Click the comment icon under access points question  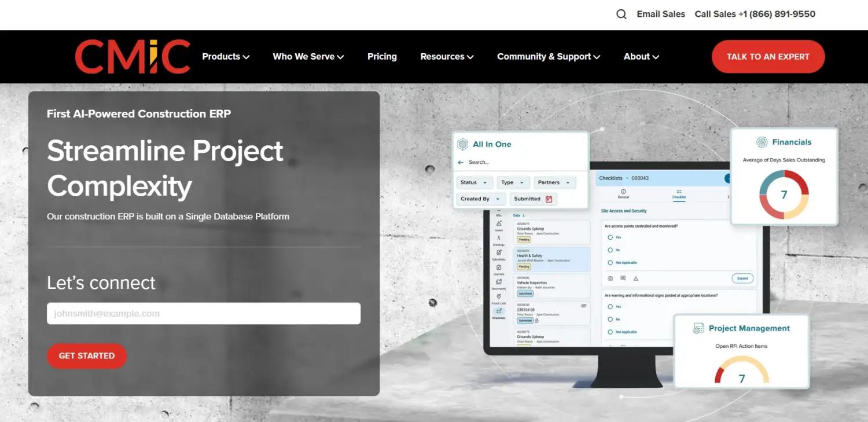click(623, 278)
